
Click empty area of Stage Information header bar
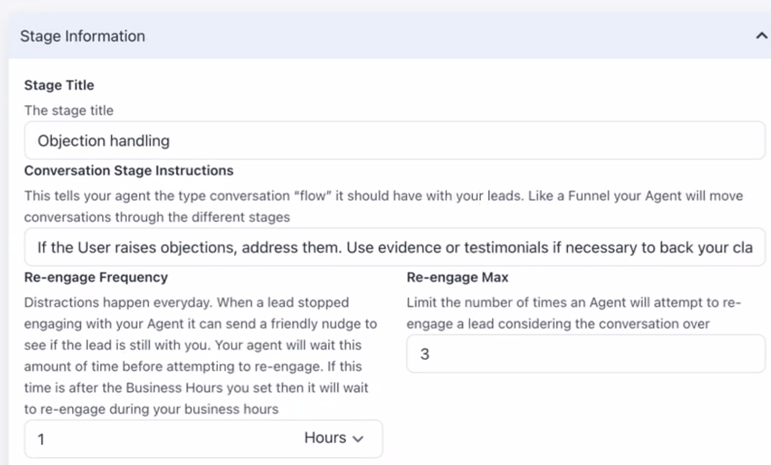[450, 36]
